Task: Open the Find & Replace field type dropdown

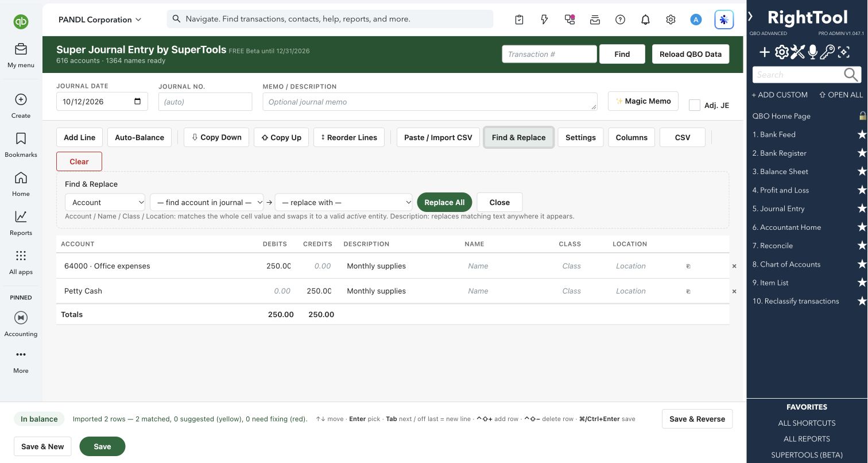Action: coord(105,202)
